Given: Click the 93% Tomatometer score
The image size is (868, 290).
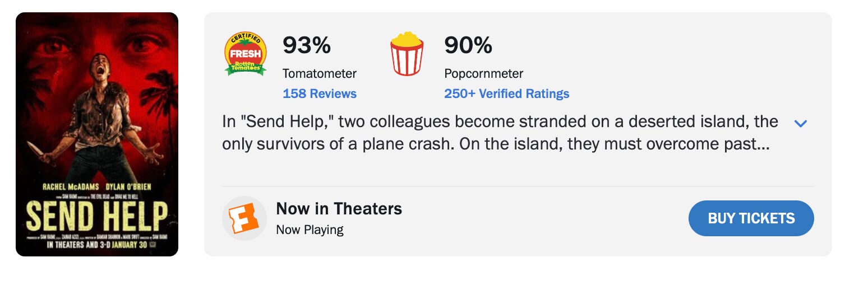Looking at the screenshot, I should coord(307,45).
